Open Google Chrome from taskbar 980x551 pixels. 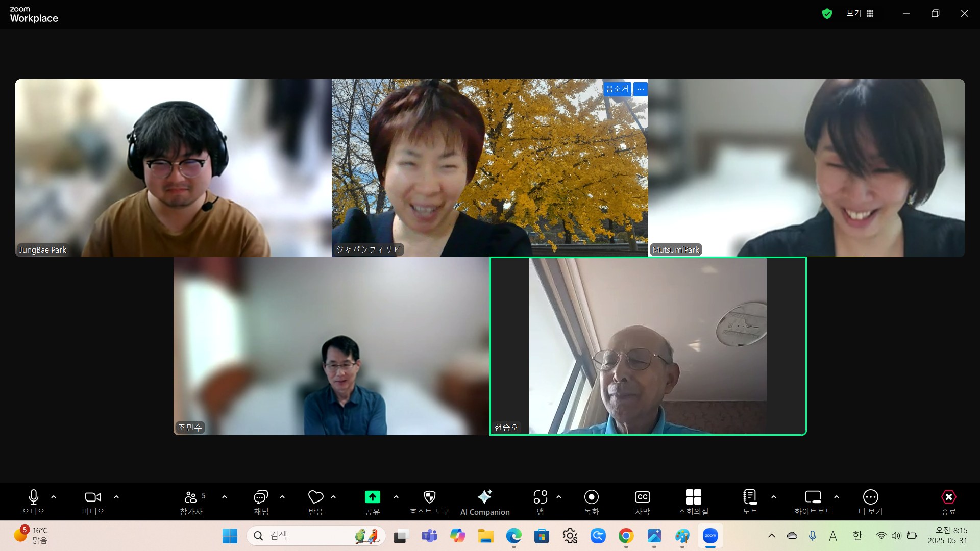point(626,536)
